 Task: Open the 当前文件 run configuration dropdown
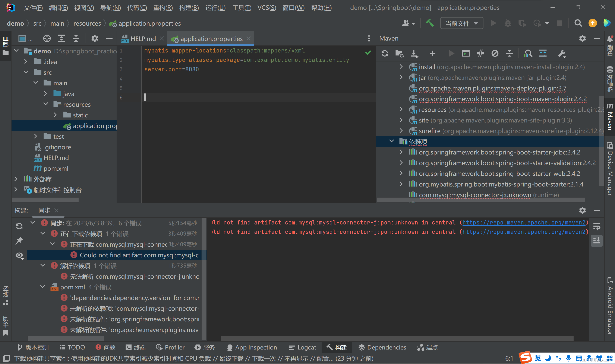coord(461,23)
